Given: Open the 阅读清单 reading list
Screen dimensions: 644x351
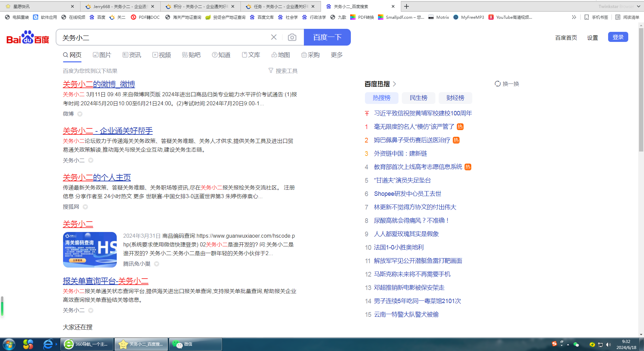Looking at the screenshot, I should point(627,17).
